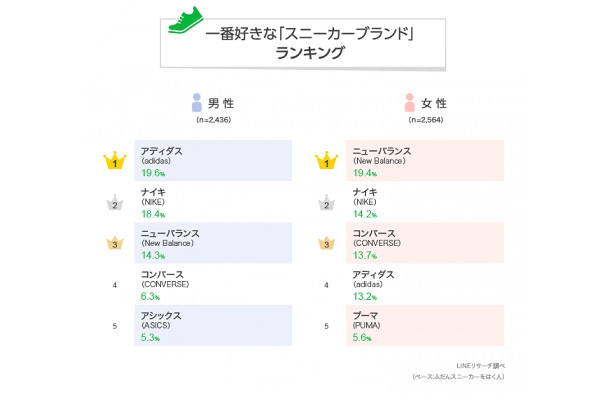This screenshot has height=400, width=600.
Task: Select the women's ニューバランス 19.4% row
Action: click(x=424, y=161)
